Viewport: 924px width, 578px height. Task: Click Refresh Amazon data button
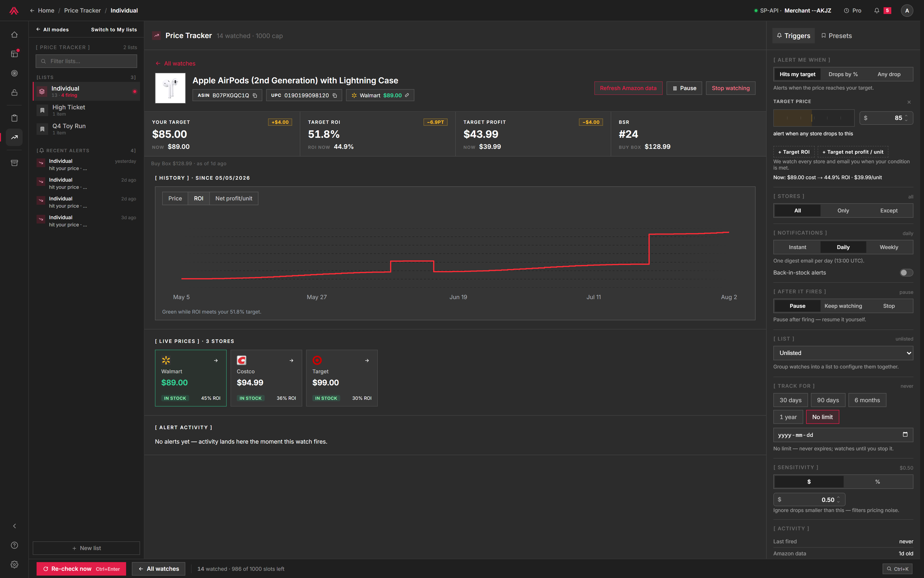628,88
